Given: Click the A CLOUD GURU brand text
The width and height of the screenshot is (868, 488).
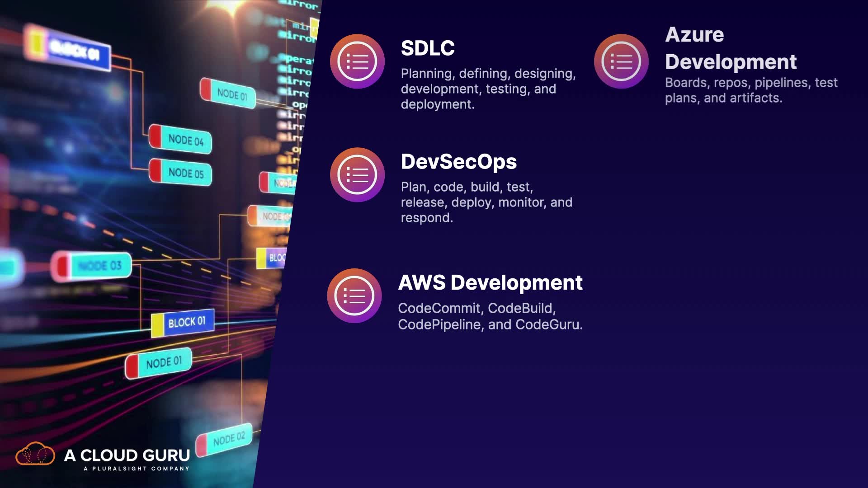Looking at the screenshot, I should 127,455.
